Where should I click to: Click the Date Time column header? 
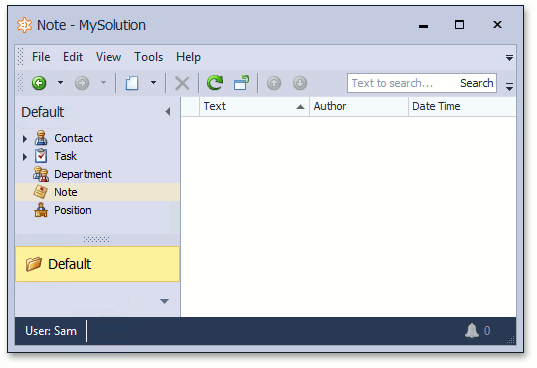[x=462, y=106]
